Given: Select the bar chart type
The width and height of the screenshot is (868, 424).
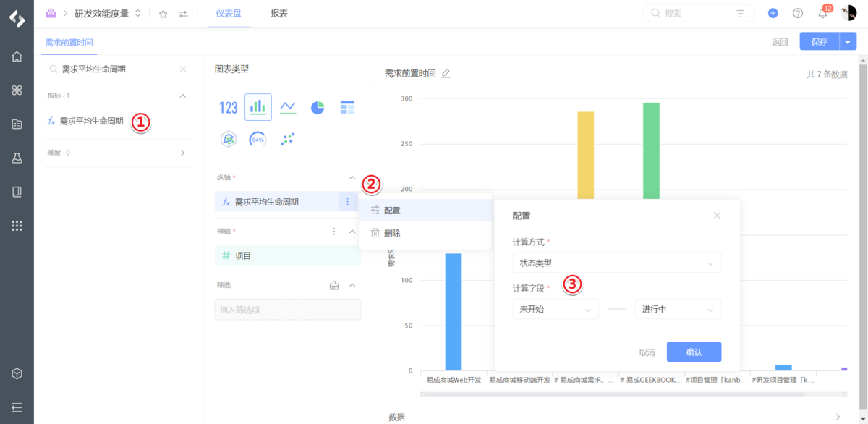Looking at the screenshot, I should 258,107.
